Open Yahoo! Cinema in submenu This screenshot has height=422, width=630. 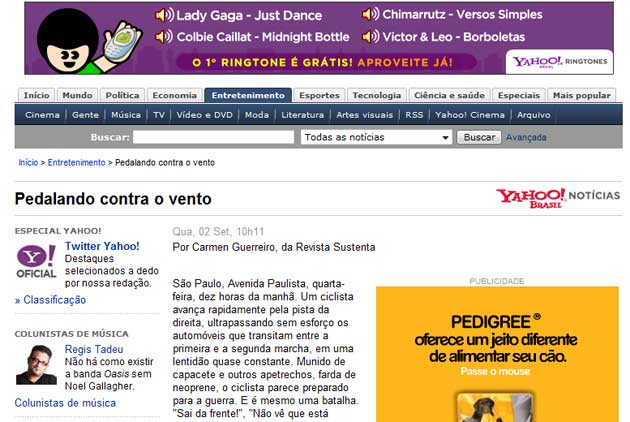(470, 115)
